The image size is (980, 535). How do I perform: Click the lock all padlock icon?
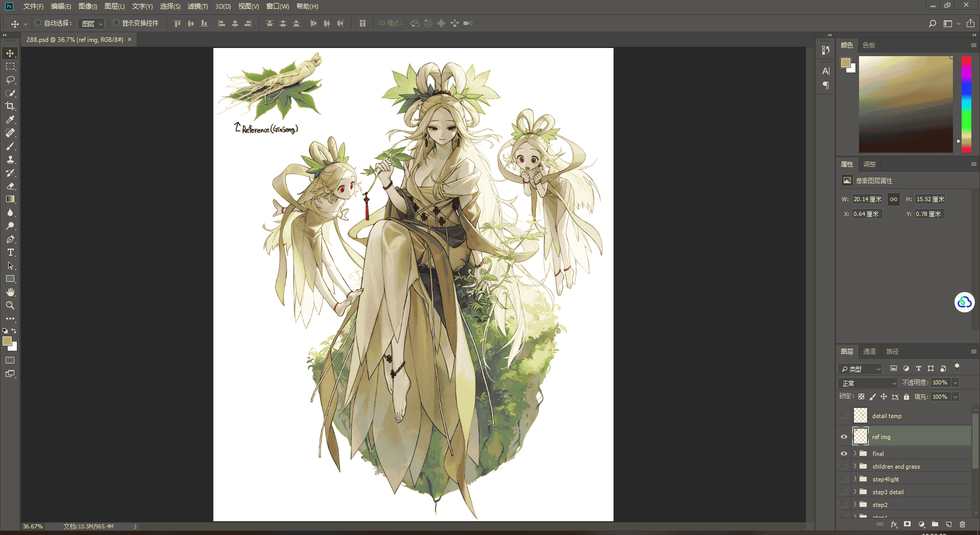[x=906, y=397]
